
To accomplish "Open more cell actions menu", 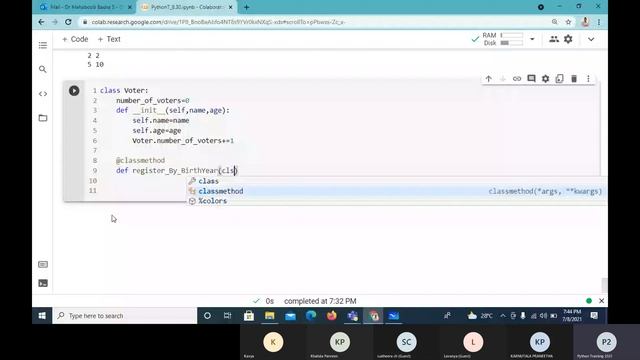I will pos(588,79).
